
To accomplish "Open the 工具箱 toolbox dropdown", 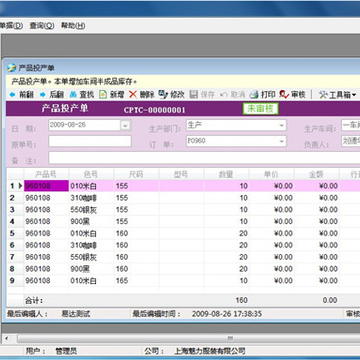I will [337, 95].
